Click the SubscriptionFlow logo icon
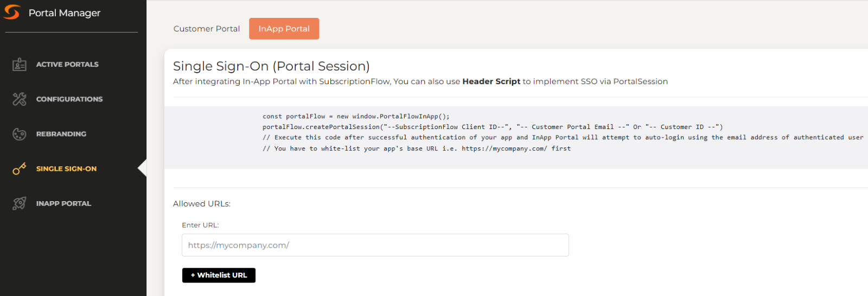 pos(11,12)
